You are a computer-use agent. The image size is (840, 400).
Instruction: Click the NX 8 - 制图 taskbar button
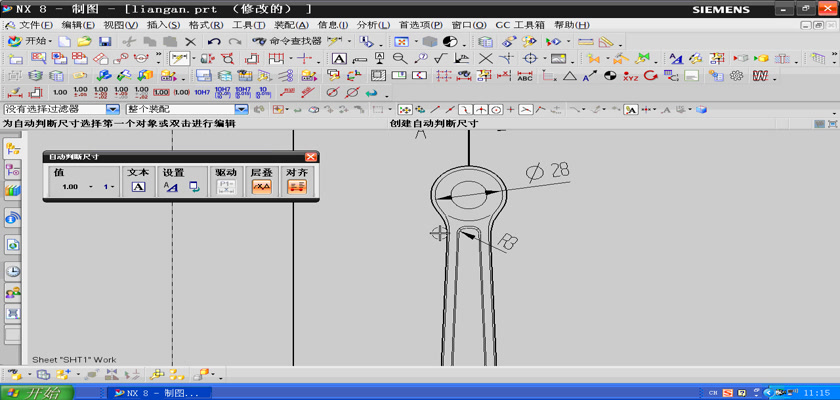pyautogui.click(x=160, y=393)
